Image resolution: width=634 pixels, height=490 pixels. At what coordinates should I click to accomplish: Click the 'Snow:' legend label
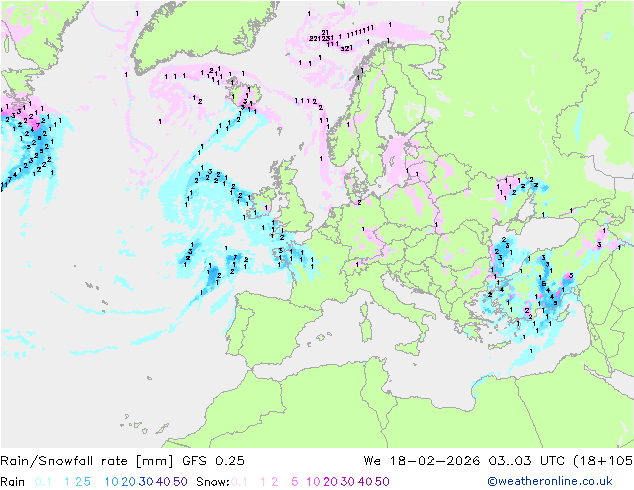pos(213,482)
